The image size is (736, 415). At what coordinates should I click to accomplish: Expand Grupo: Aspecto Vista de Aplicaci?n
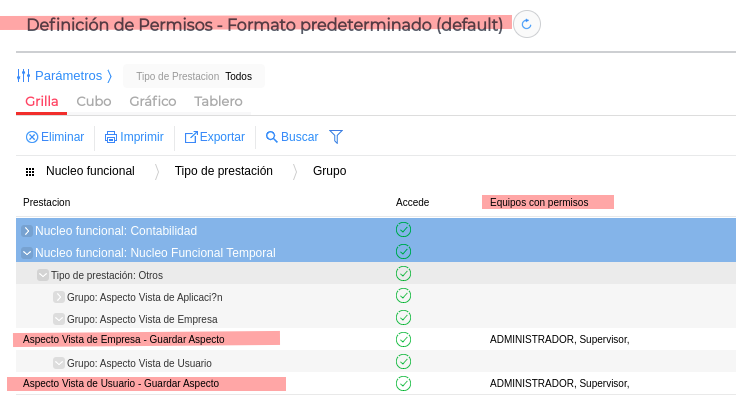[59, 297]
